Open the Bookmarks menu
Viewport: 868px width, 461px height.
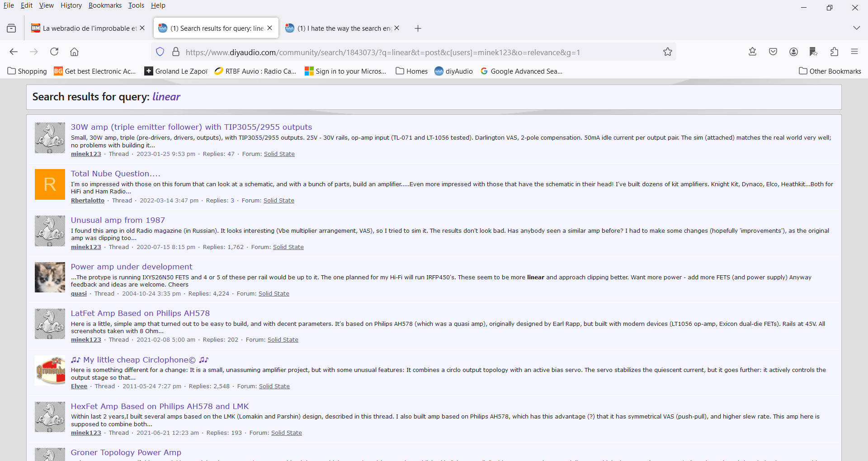(x=105, y=5)
